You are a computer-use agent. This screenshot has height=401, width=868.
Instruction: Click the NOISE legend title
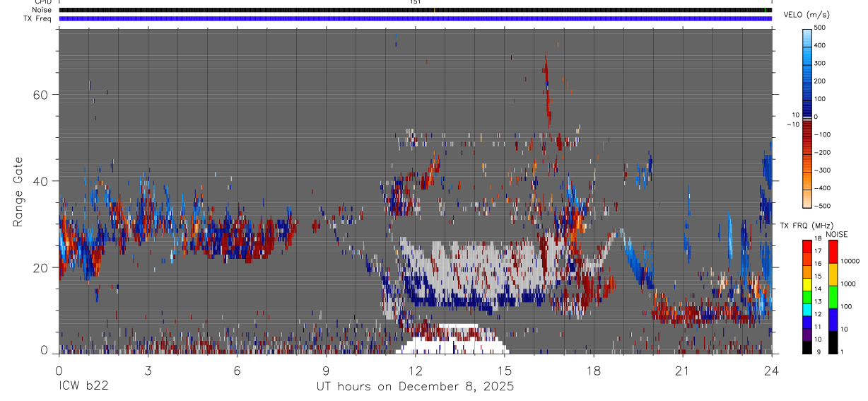pyautogui.click(x=836, y=234)
